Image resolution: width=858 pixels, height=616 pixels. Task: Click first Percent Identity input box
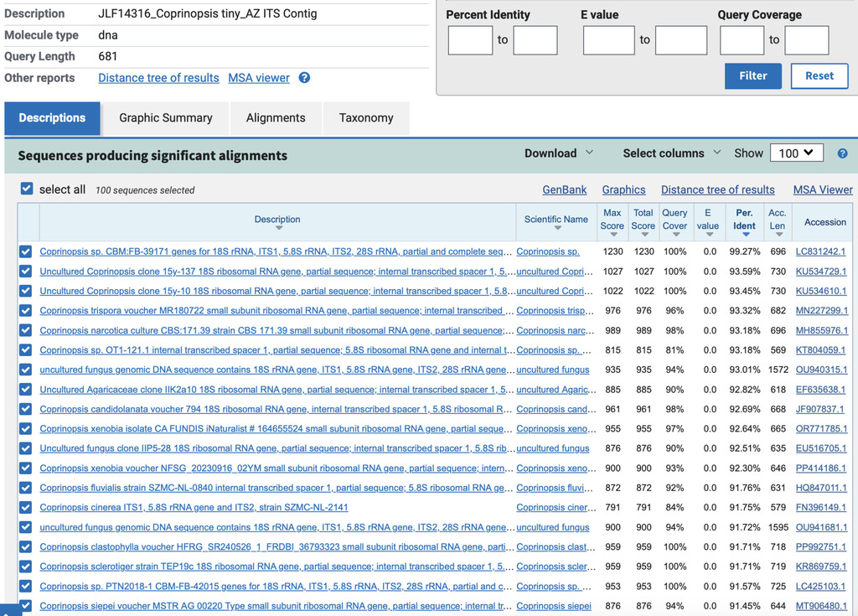(x=470, y=40)
